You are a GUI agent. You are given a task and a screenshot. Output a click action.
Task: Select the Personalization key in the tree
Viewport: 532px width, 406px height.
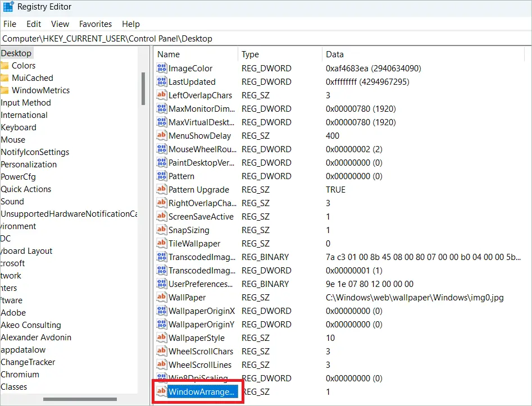click(x=29, y=165)
